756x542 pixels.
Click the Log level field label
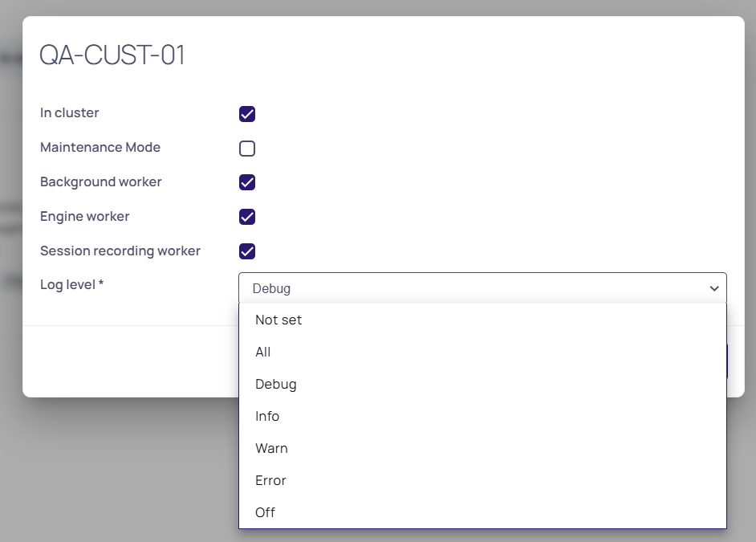click(72, 284)
